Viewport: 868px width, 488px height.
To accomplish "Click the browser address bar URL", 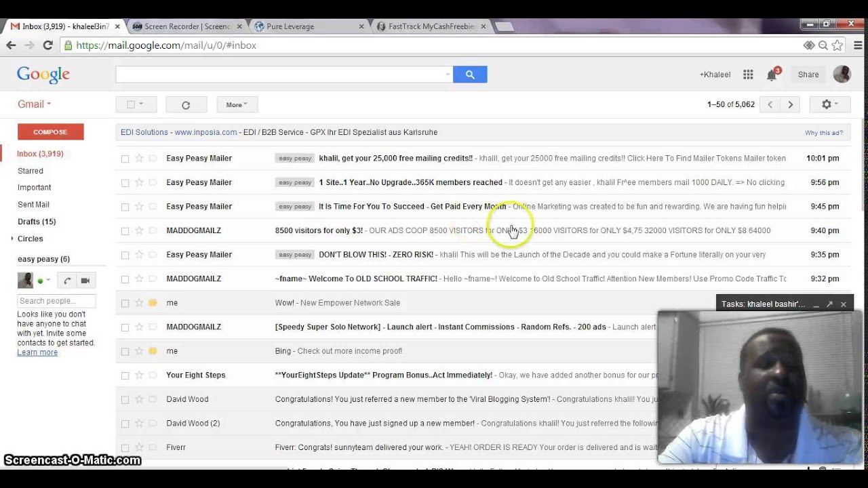I will 166,45.
